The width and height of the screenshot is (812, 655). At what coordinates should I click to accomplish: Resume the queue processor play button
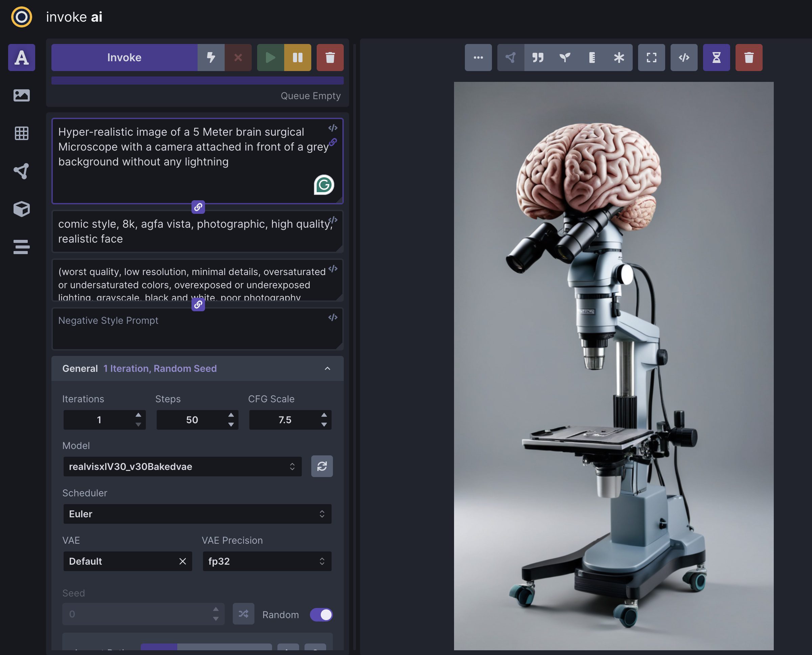271,58
